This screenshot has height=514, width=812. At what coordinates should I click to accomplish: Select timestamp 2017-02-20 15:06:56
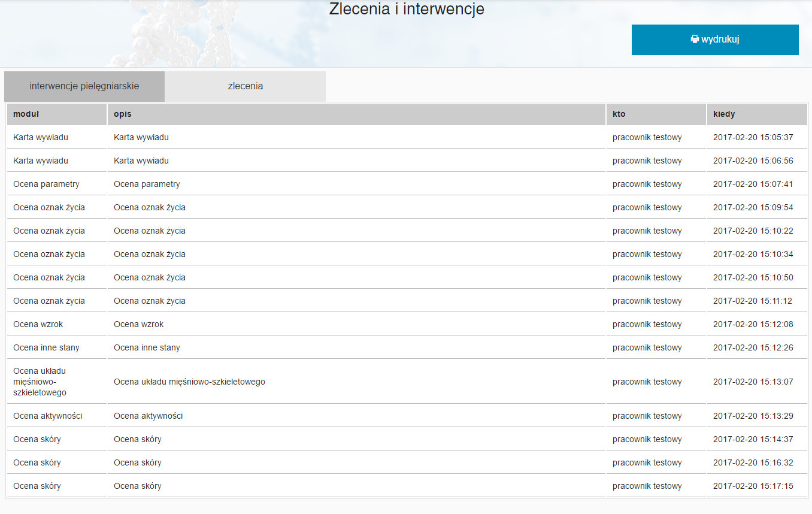point(753,161)
